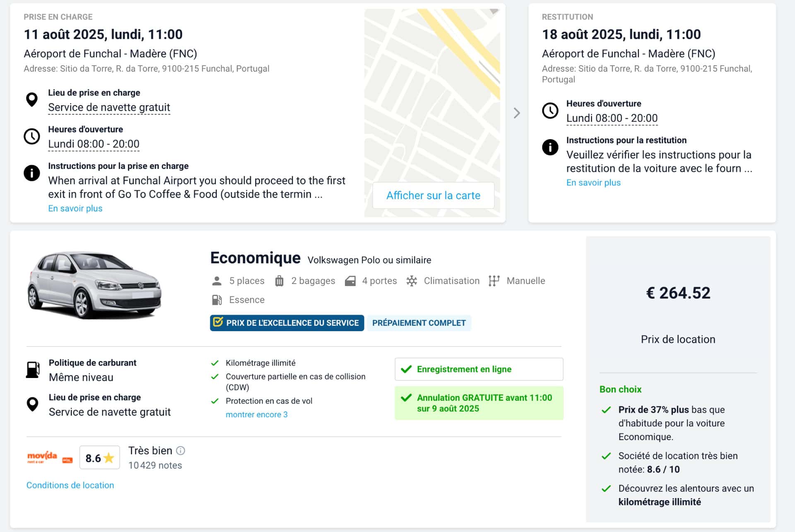Screen dimensions: 795x532
Task: Click return hours 'Lundi 08:00 - 20:00'
Action: coord(612,118)
